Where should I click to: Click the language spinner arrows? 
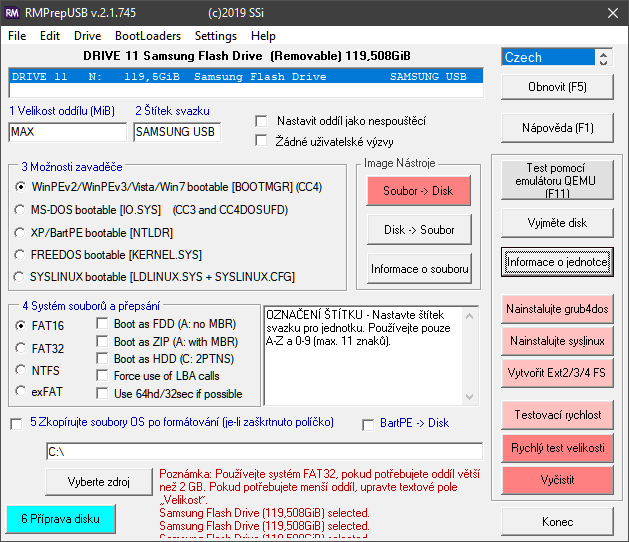(x=603, y=57)
